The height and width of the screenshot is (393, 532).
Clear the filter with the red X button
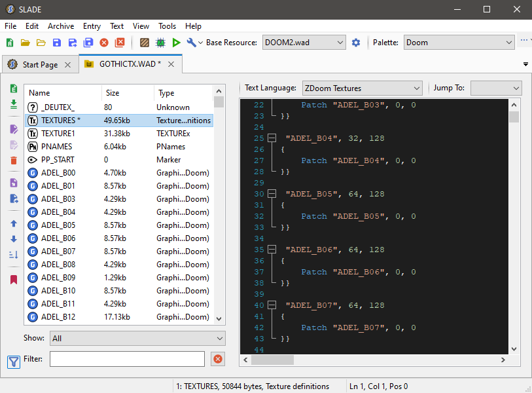click(x=218, y=359)
